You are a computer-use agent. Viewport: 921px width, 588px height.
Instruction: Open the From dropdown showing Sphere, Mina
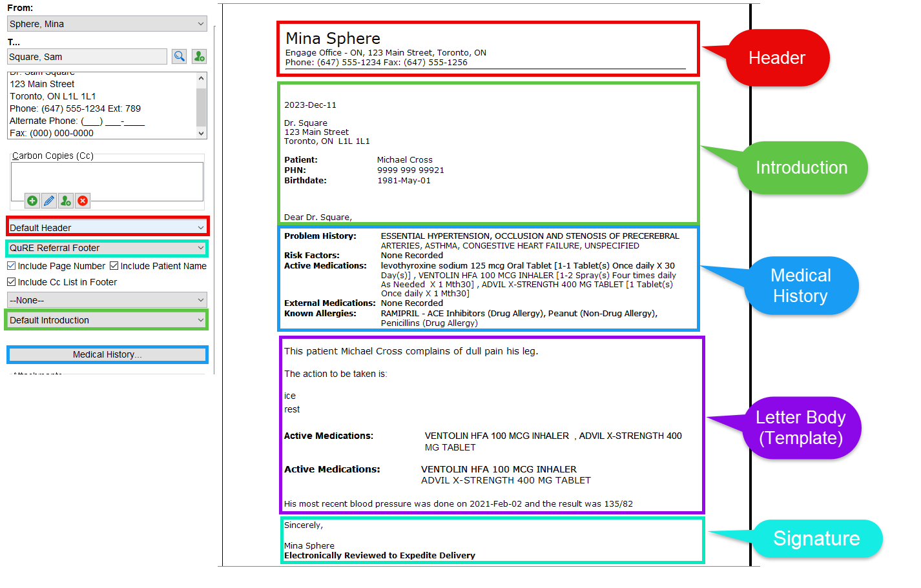107,24
